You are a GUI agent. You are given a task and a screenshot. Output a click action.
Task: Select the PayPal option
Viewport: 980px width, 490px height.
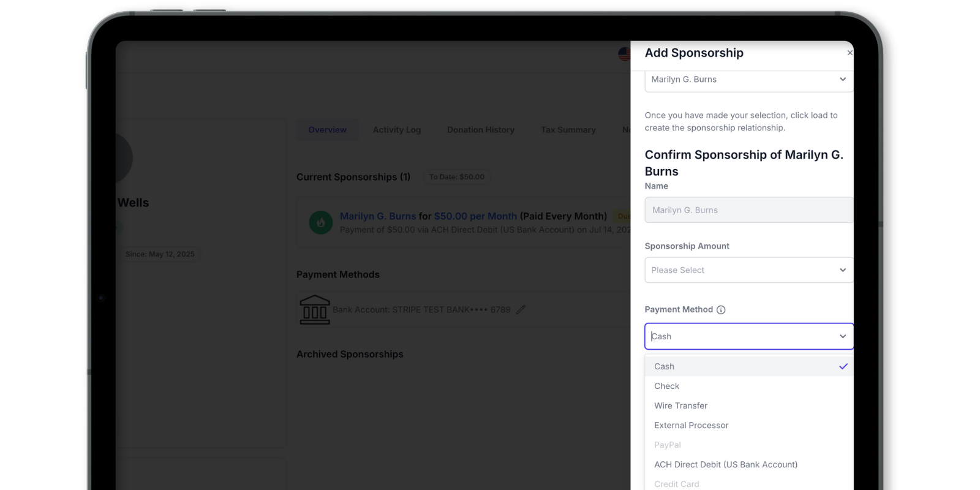[748, 445]
